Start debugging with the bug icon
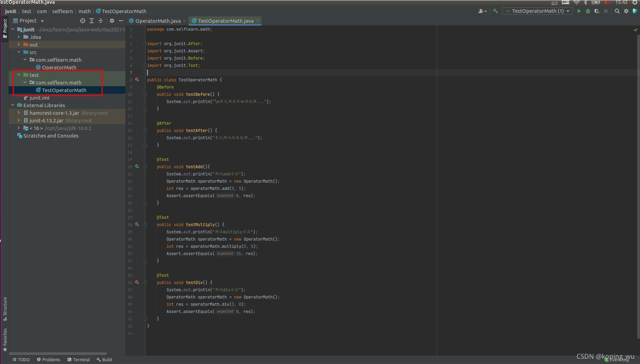 coord(588,11)
